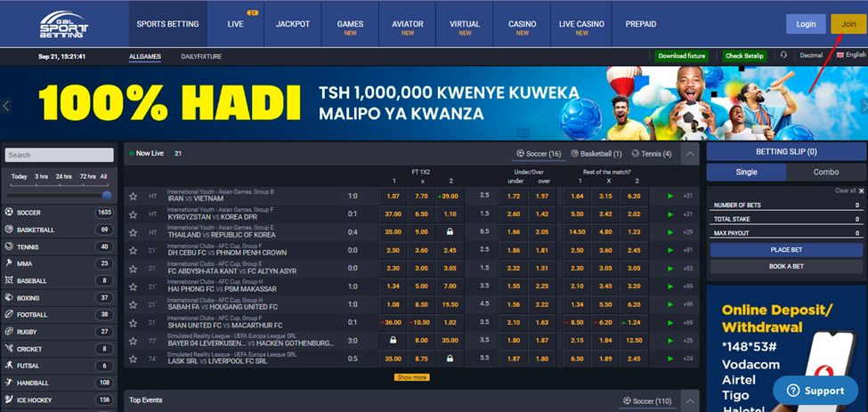Image resolution: width=868 pixels, height=412 pixels.
Task: Open the Aviator menu item
Action: tap(408, 24)
